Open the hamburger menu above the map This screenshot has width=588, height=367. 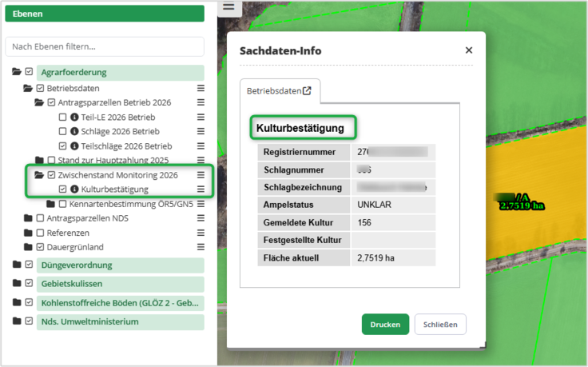click(228, 6)
